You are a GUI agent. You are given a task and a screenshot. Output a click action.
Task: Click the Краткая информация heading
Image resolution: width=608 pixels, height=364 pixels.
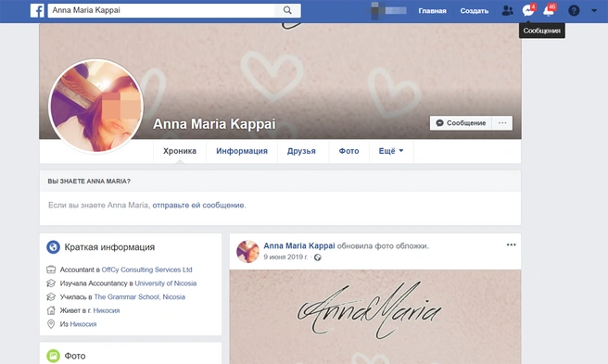[109, 247]
